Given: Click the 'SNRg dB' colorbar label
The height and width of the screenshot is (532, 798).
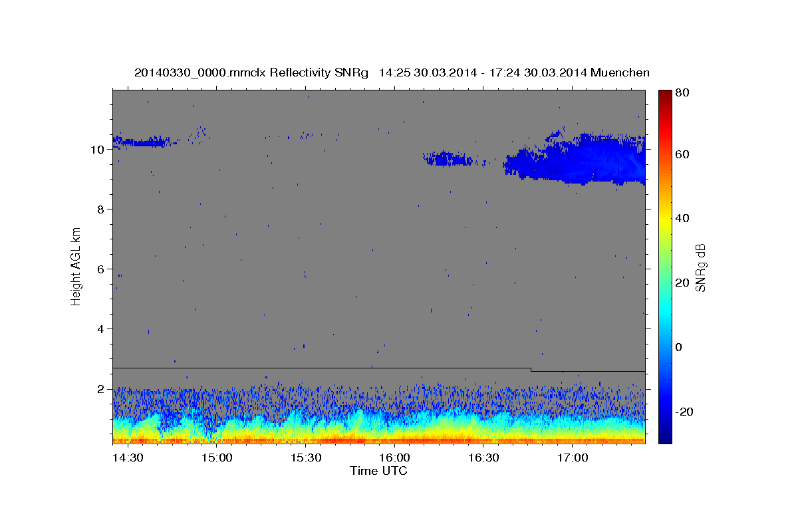Looking at the screenshot, I should tap(700, 267).
